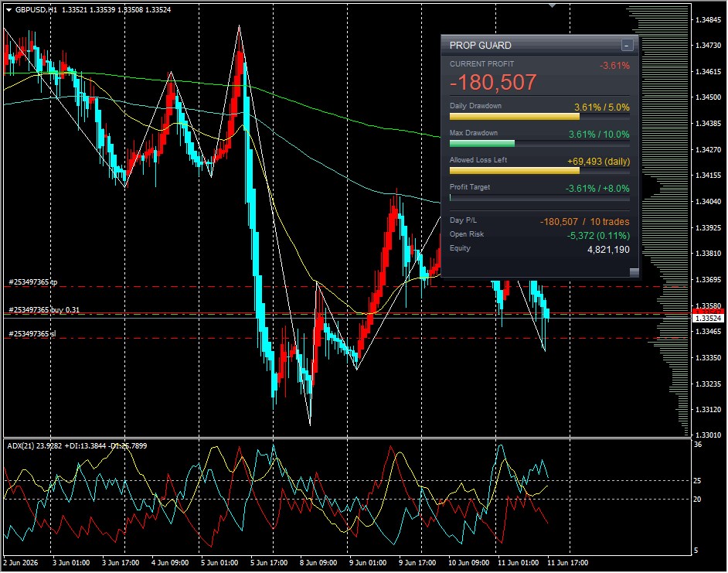Click the Open Risk label
728x573 pixels.
(467, 234)
